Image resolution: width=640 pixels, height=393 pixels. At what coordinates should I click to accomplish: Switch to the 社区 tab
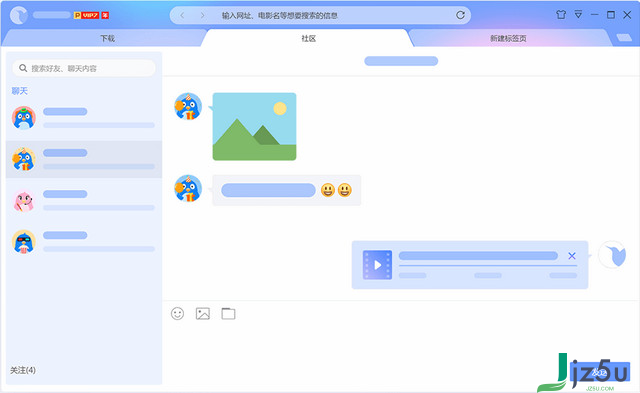tap(309, 38)
